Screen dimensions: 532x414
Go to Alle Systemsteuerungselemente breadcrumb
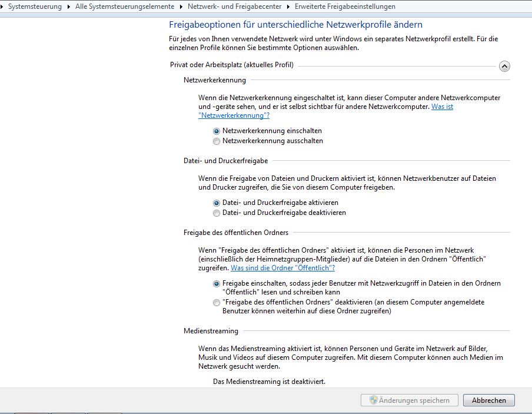125,6
